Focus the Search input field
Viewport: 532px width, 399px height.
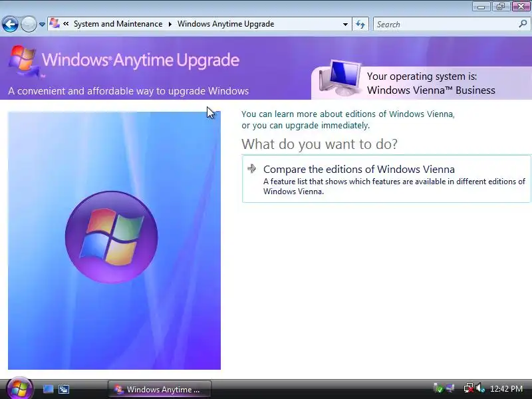pos(446,25)
